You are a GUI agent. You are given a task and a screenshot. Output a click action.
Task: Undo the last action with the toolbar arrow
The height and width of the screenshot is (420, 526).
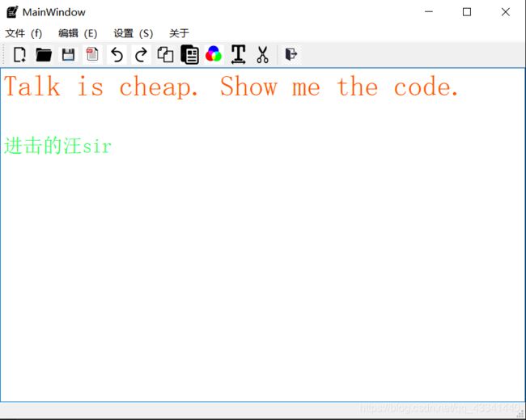[x=117, y=54]
